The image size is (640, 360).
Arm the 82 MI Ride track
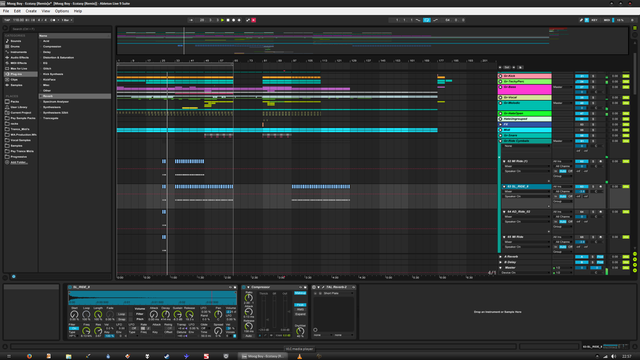600,161
